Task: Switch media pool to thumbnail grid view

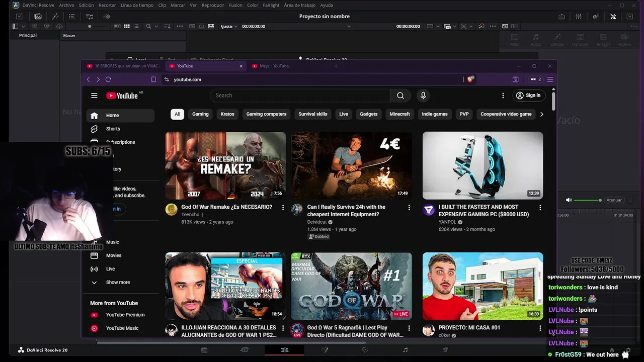Action: (127, 26)
